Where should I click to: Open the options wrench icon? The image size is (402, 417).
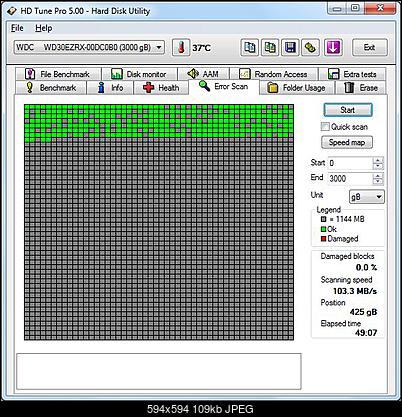tap(311, 47)
